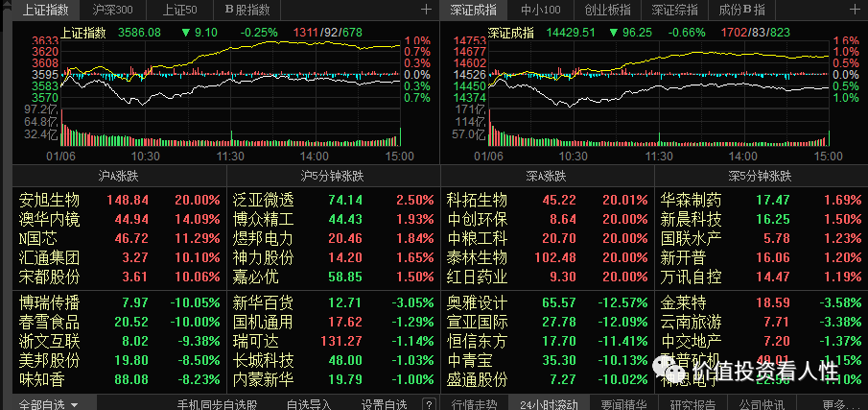Select stock 内蒙新华
The image size is (868, 410).
(264, 379)
